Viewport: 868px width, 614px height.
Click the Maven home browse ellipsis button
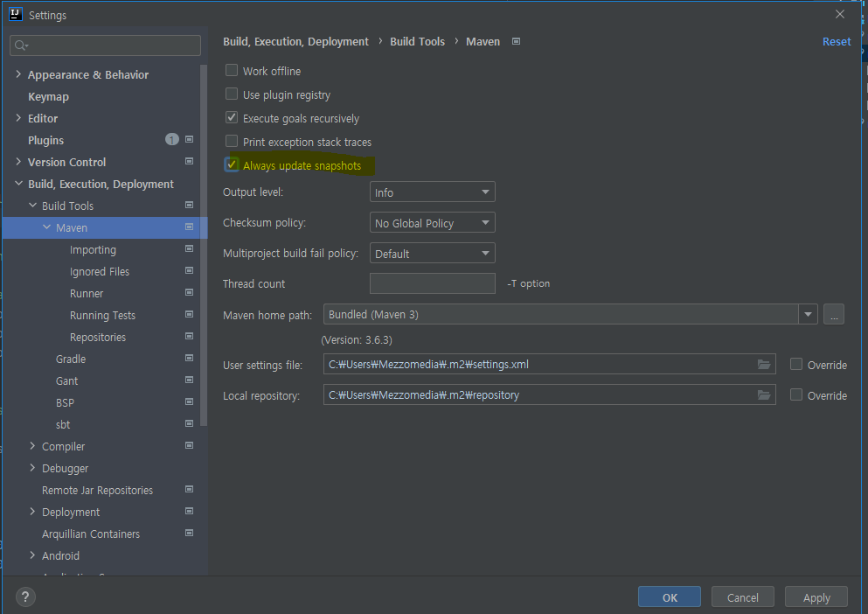834,314
